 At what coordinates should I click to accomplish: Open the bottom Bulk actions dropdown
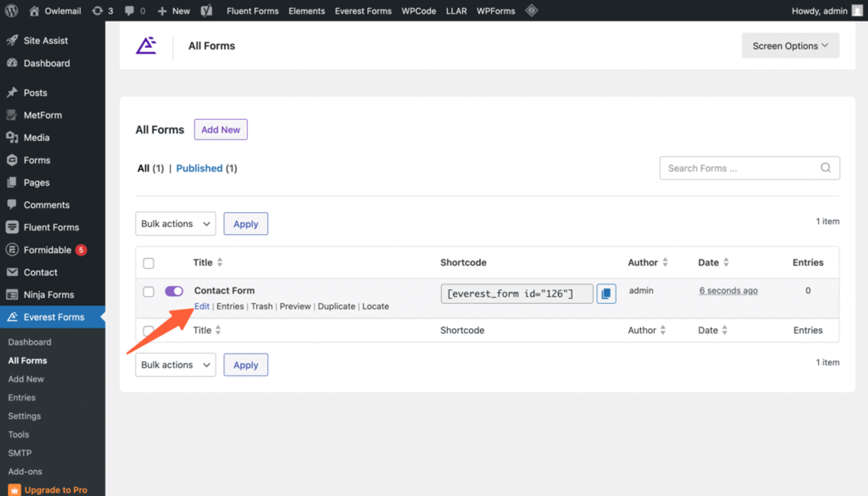[x=176, y=365]
